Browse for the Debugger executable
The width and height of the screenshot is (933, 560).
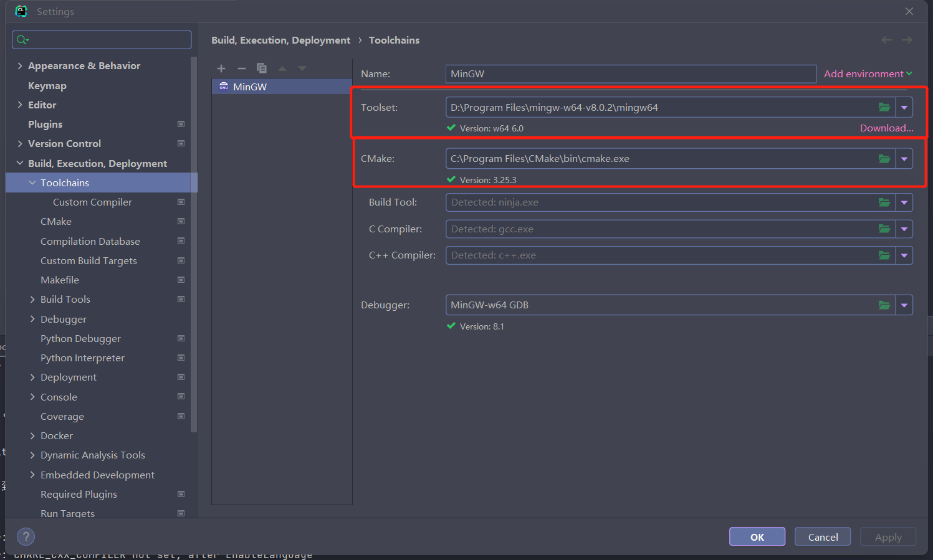884,305
